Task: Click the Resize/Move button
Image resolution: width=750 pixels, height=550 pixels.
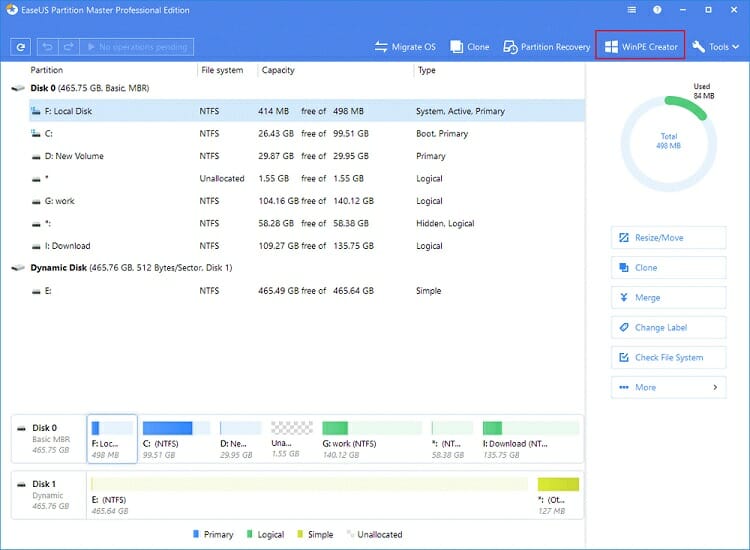Action: click(x=668, y=238)
